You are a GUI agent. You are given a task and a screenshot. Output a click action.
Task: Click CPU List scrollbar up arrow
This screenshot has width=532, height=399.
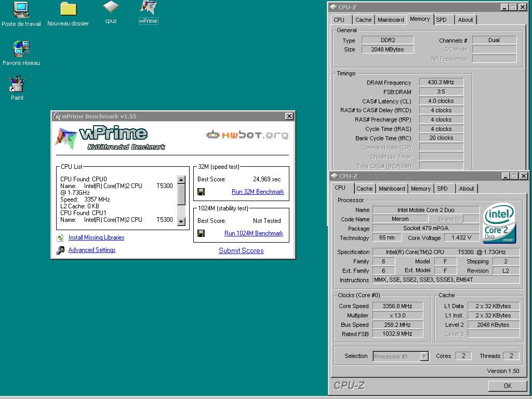181,180
